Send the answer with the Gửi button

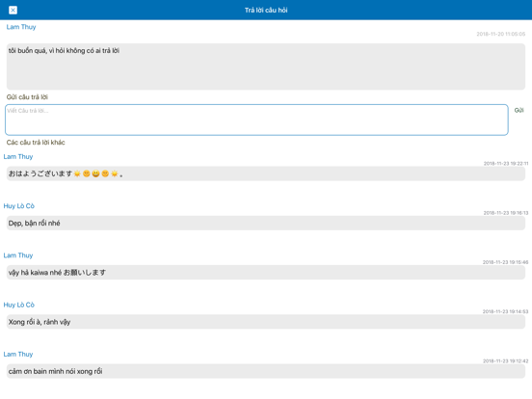point(519,110)
